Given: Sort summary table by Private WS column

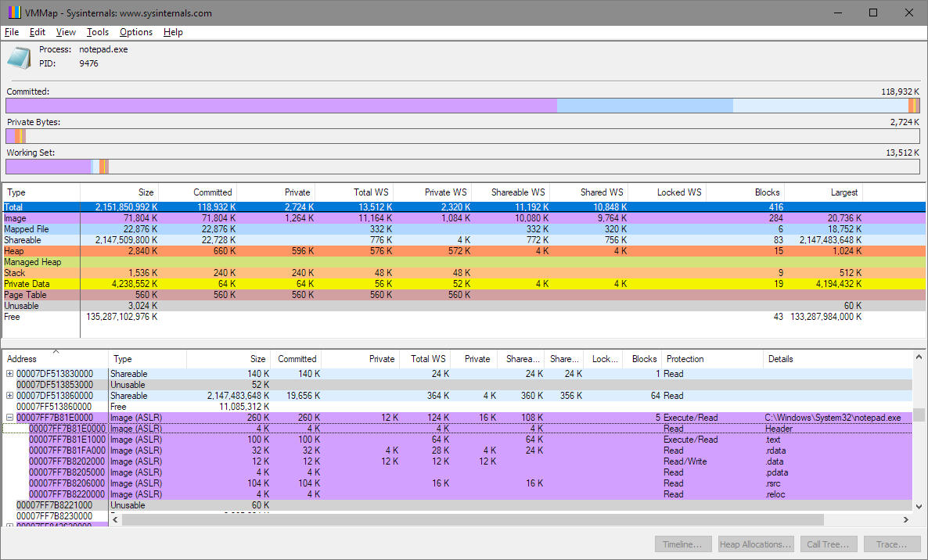Looking at the screenshot, I should [432, 192].
